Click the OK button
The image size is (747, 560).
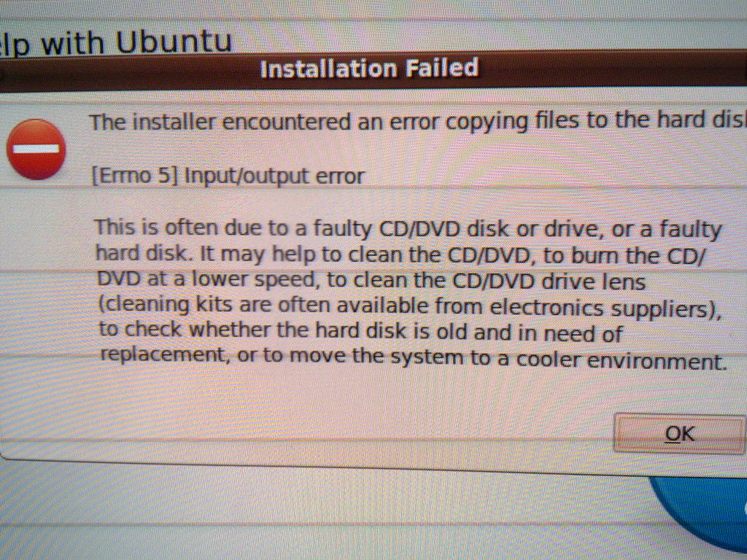pyautogui.click(x=679, y=434)
